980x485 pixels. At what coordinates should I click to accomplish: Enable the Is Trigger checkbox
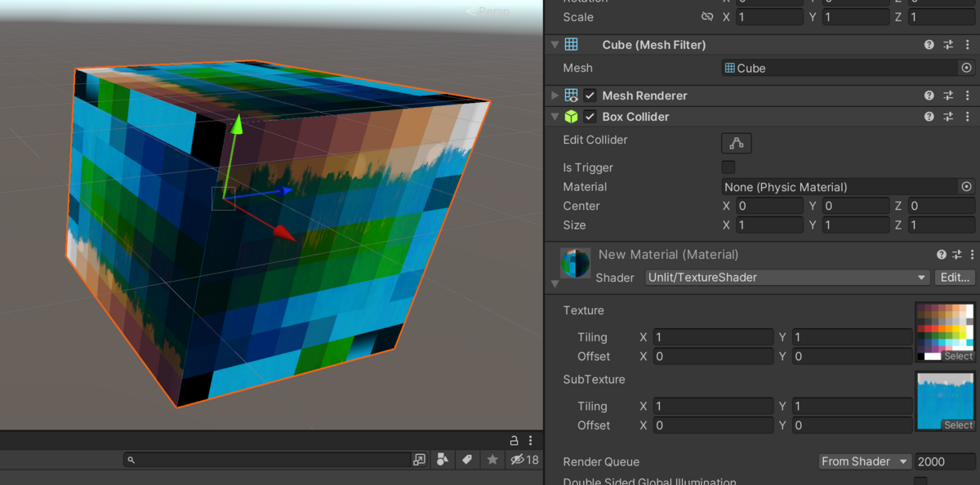[728, 167]
